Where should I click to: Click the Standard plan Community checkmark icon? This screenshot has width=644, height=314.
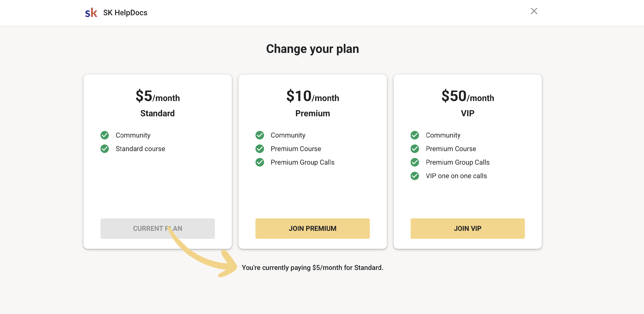pyautogui.click(x=105, y=135)
